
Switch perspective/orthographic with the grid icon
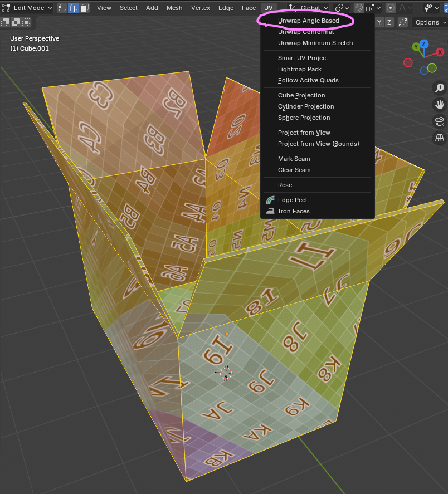(x=440, y=138)
